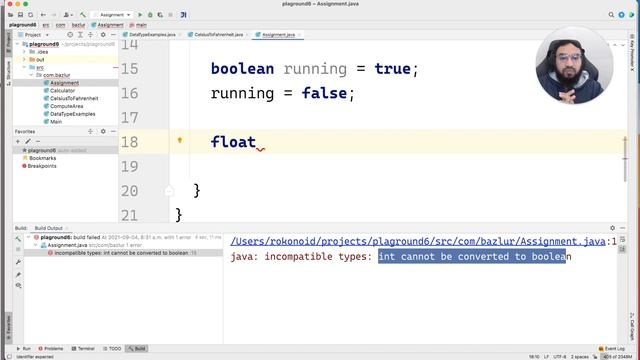Open Search Everywhere magnifier icon
640x360 pixels.
click(x=611, y=15)
